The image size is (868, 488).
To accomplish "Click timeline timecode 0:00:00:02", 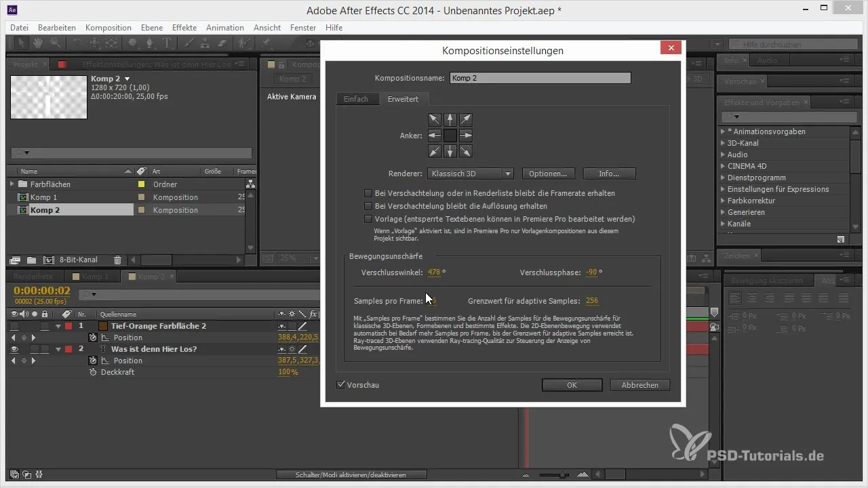I will click(x=42, y=291).
